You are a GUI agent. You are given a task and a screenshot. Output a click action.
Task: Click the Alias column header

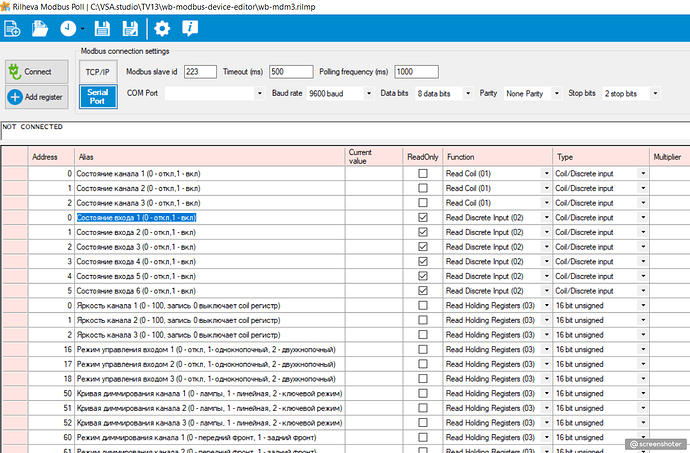(209, 157)
